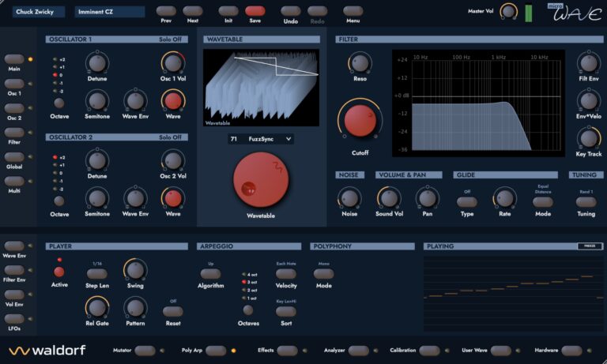This screenshot has height=364, width=607.
Task: Click the Undo button
Action: [x=290, y=11]
